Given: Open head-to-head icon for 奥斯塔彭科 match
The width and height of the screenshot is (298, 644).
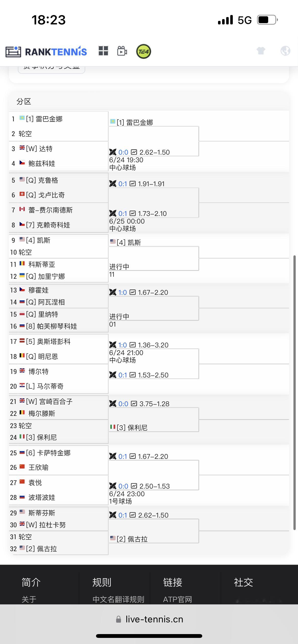Looking at the screenshot, I should (x=113, y=345).
